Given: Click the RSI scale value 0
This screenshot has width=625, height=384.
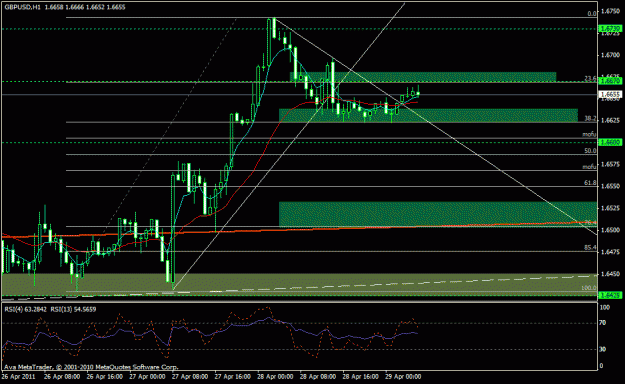Looking at the screenshot, I should 602,366.
